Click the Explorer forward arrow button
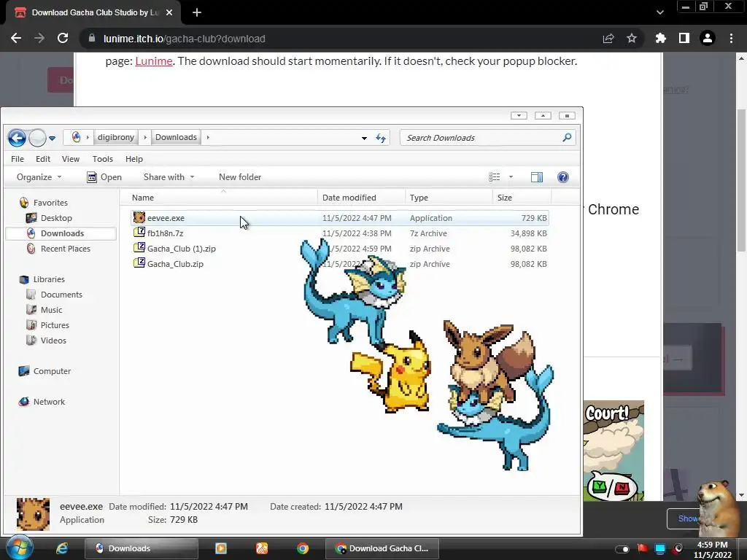The width and height of the screenshot is (747, 560). 37,138
